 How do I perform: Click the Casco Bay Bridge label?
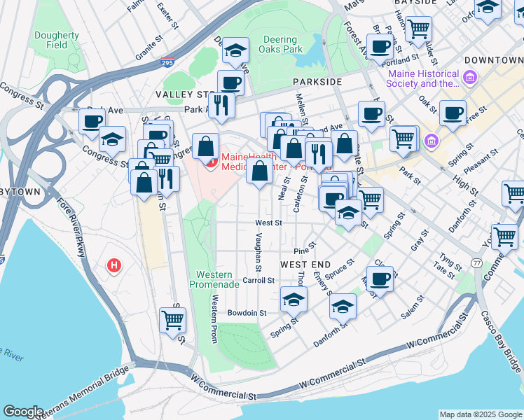(x=501, y=342)
